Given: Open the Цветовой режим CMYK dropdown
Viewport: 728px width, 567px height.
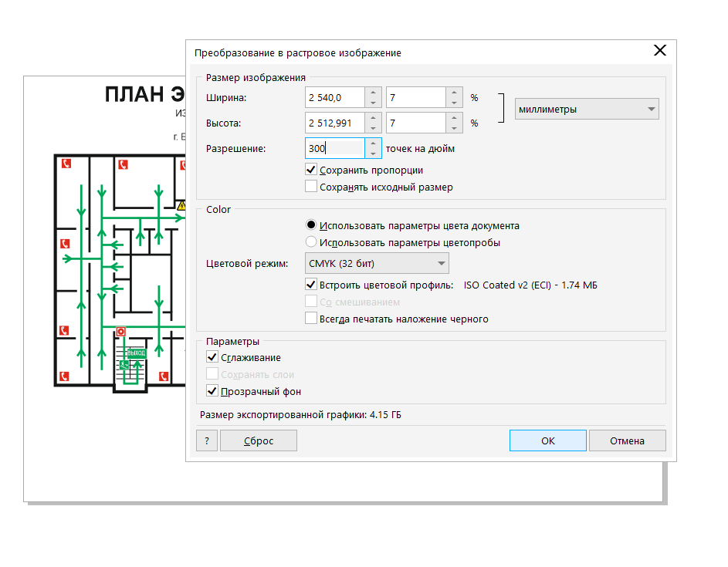Looking at the screenshot, I should [x=377, y=264].
